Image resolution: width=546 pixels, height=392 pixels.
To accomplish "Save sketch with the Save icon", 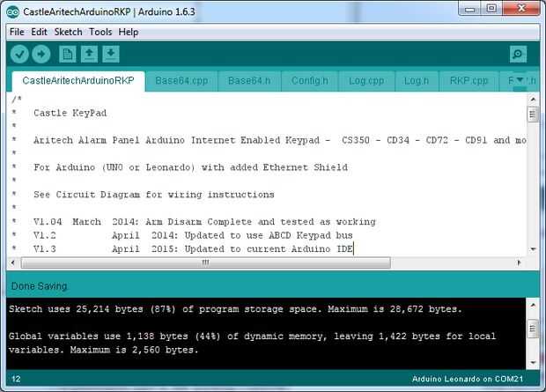I will pos(111,54).
